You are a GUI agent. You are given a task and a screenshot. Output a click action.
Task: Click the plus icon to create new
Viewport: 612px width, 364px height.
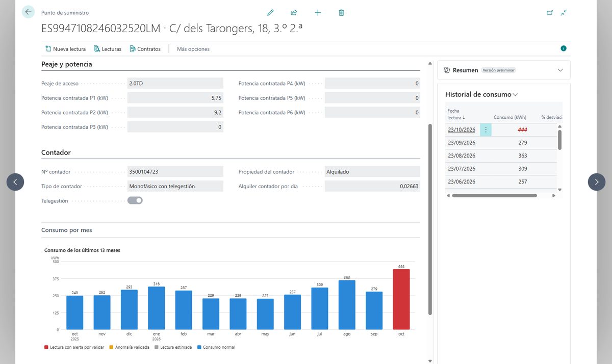tap(318, 13)
